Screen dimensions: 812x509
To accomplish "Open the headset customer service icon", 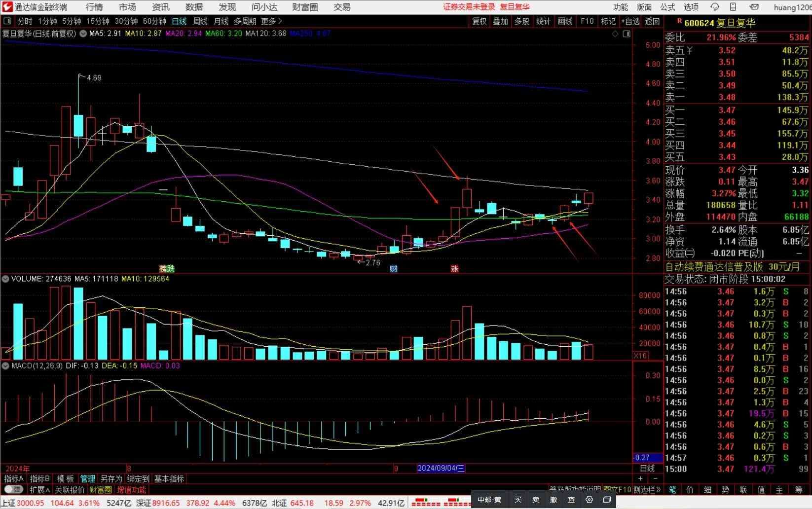I will [x=714, y=7].
